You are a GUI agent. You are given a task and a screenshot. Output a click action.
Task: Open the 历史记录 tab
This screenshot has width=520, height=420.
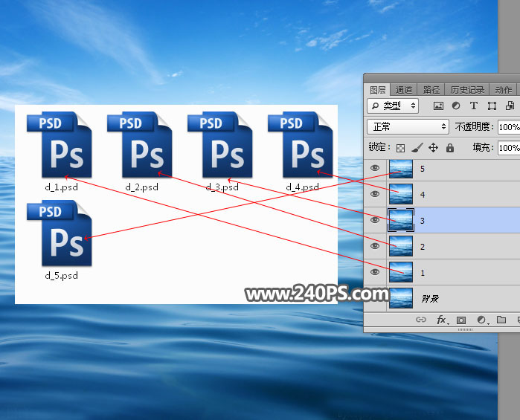(x=467, y=90)
